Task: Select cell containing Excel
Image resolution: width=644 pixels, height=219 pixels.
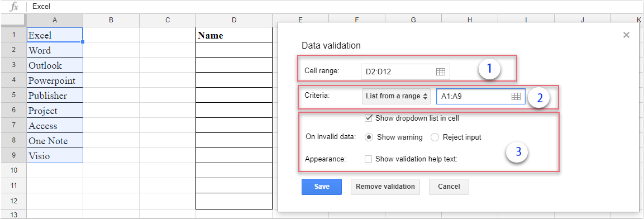Action: pos(55,35)
